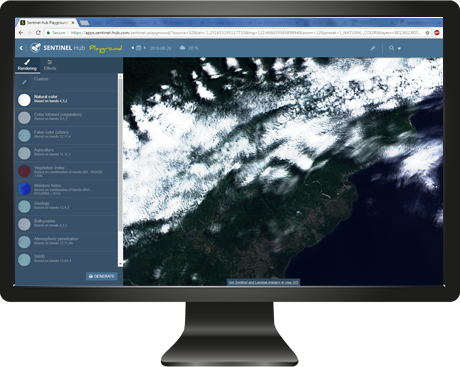The image size is (460, 367).
Task: Select the Moisture Index blue swatch
Action: pyautogui.click(x=24, y=189)
